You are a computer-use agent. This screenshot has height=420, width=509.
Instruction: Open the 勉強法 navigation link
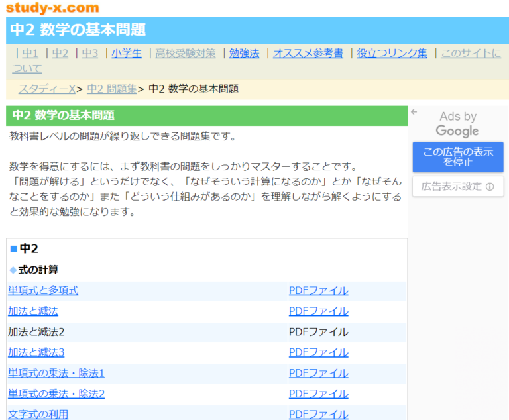(244, 53)
